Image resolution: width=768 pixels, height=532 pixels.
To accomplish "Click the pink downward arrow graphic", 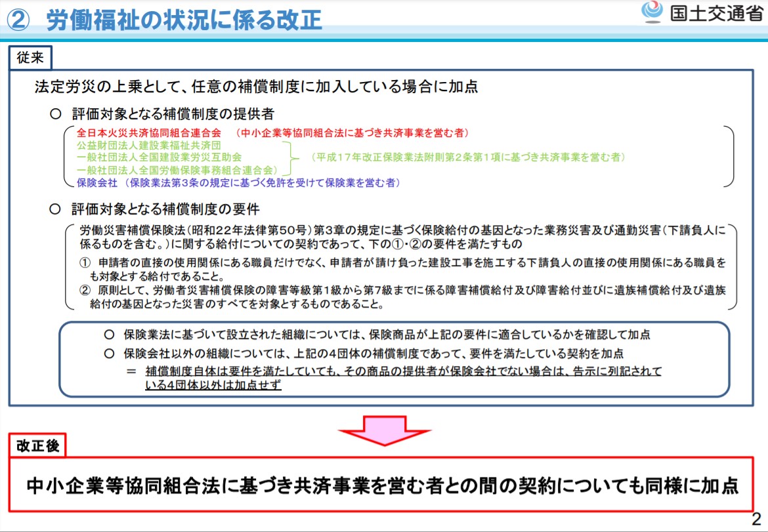I will (x=385, y=431).
